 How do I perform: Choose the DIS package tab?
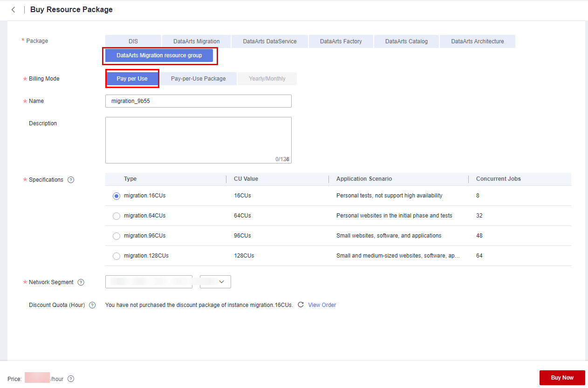tap(133, 41)
